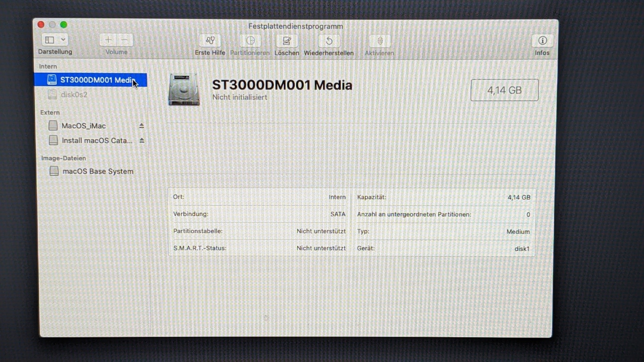Eject the MacOS_iMac volume

pyautogui.click(x=142, y=126)
